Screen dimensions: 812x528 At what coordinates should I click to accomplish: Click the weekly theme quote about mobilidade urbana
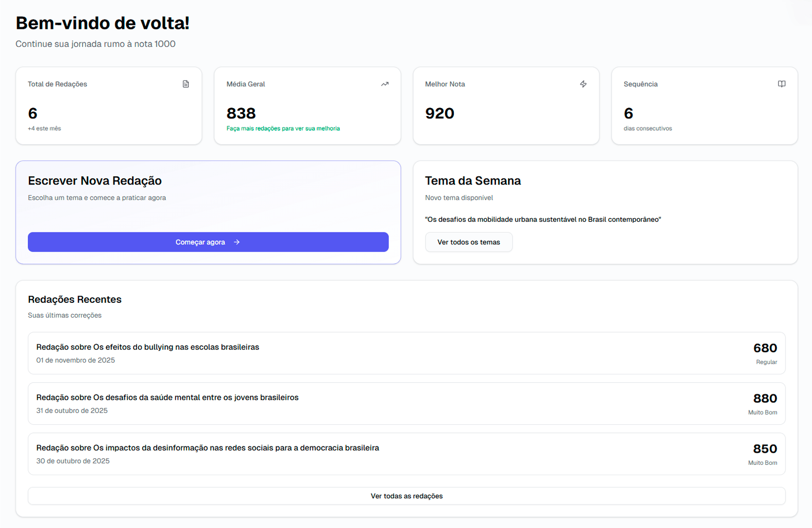pyautogui.click(x=543, y=220)
